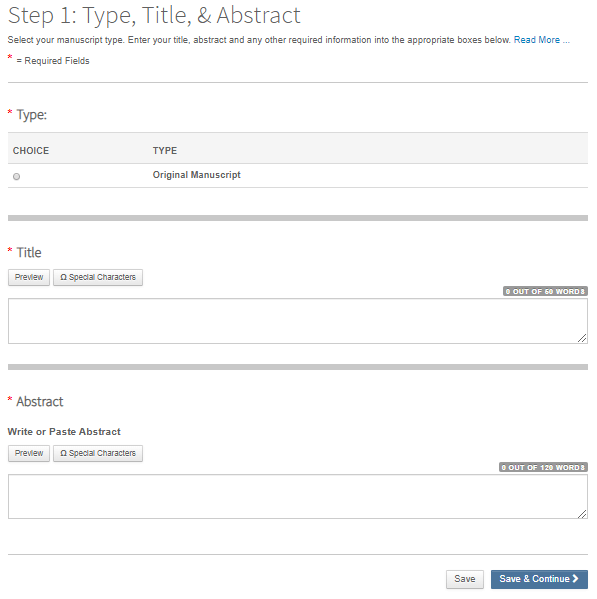Click the chevron arrow on Save & Continue
The height and width of the screenshot is (599, 597).
(x=575, y=579)
